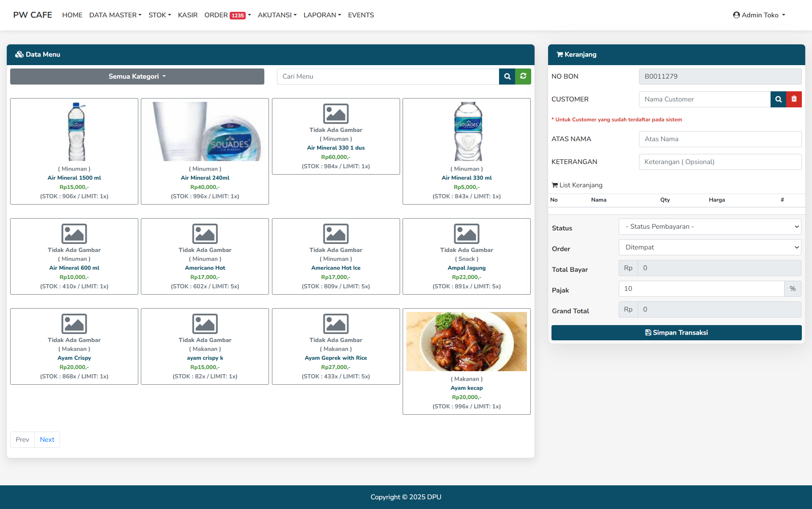
Task: Click the Ayam kecap food photo
Action: pos(466,342)
